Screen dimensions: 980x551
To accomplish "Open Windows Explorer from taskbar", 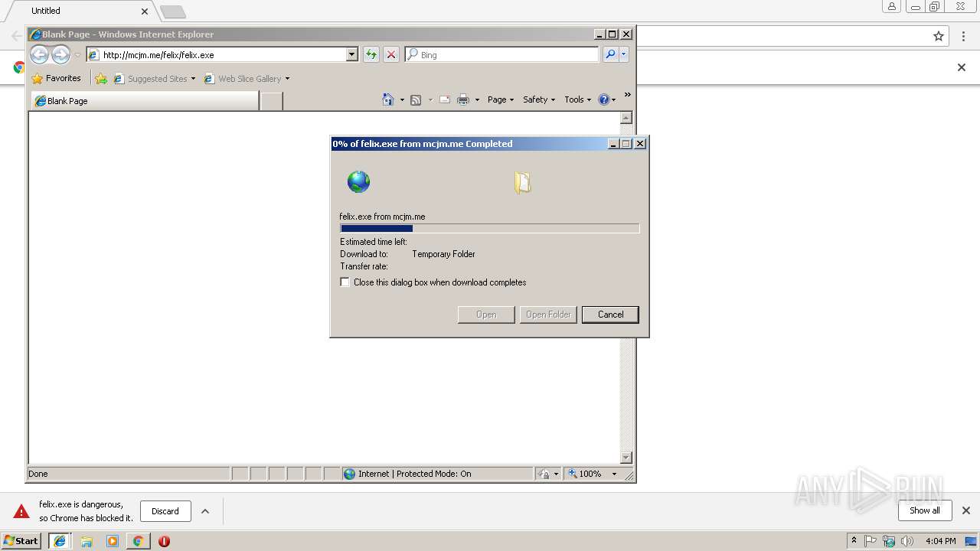I will click(x=87, y=541).
